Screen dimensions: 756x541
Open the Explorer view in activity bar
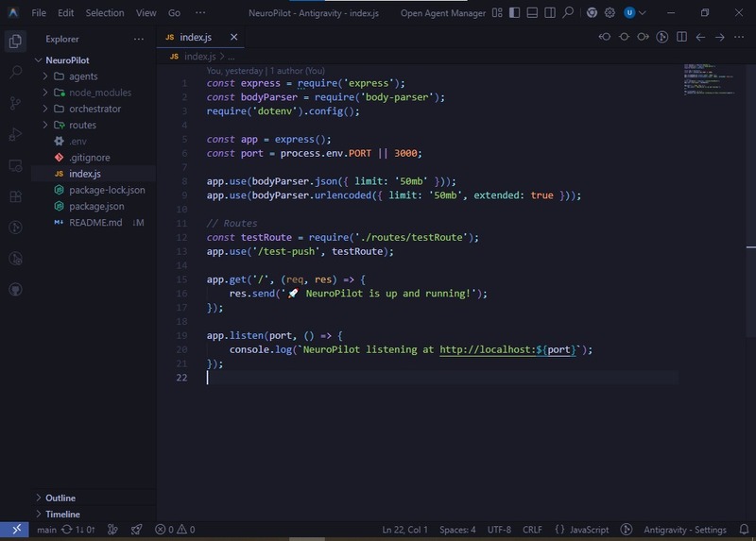15,42
